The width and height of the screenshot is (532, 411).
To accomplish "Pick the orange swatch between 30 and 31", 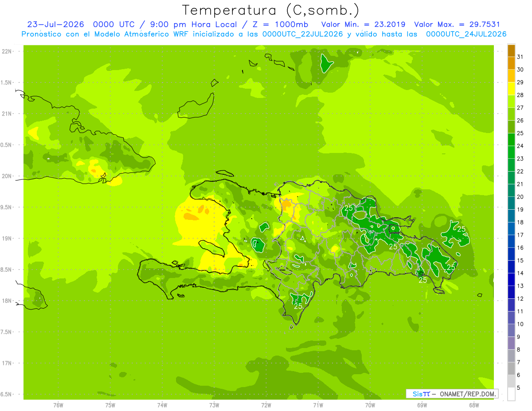I will 511,63.
